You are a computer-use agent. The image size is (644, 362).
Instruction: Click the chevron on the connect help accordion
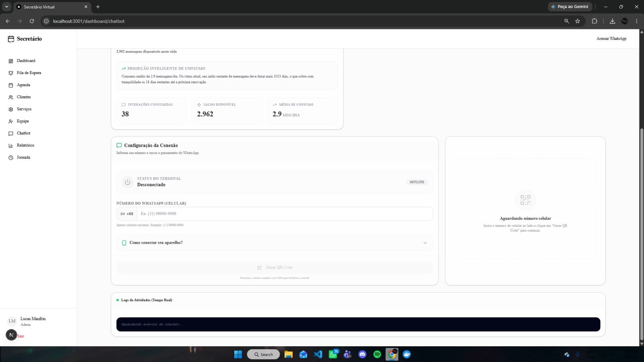[x=425, y=243]
